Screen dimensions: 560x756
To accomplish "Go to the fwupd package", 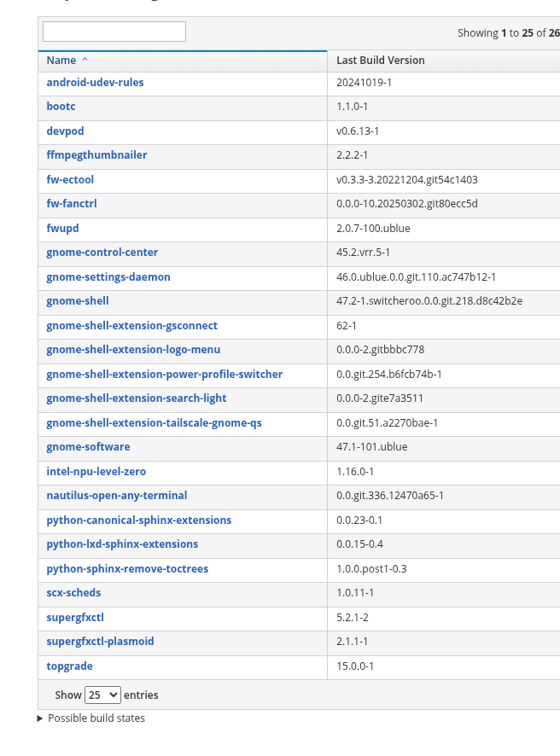I will pos(62,229).
